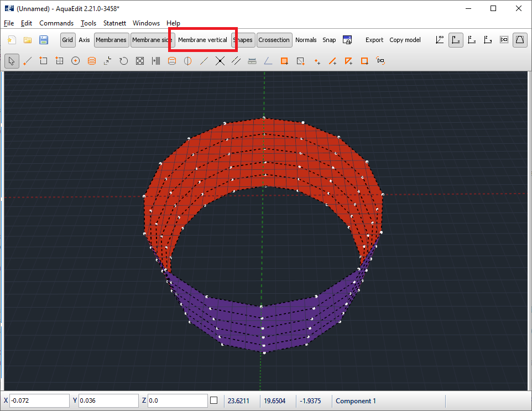532x411 pixels.
Task: Click the blue angle icon
Action: coord(268,61)
